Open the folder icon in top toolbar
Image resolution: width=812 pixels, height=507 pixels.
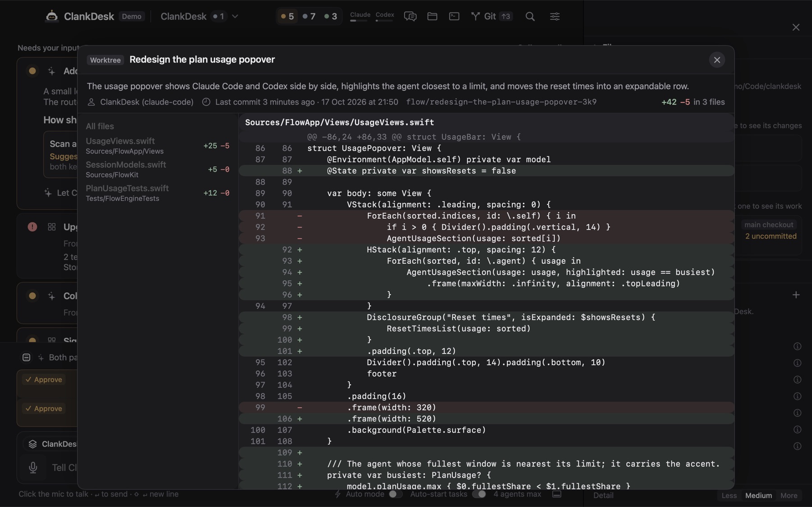tap(432, 16)
